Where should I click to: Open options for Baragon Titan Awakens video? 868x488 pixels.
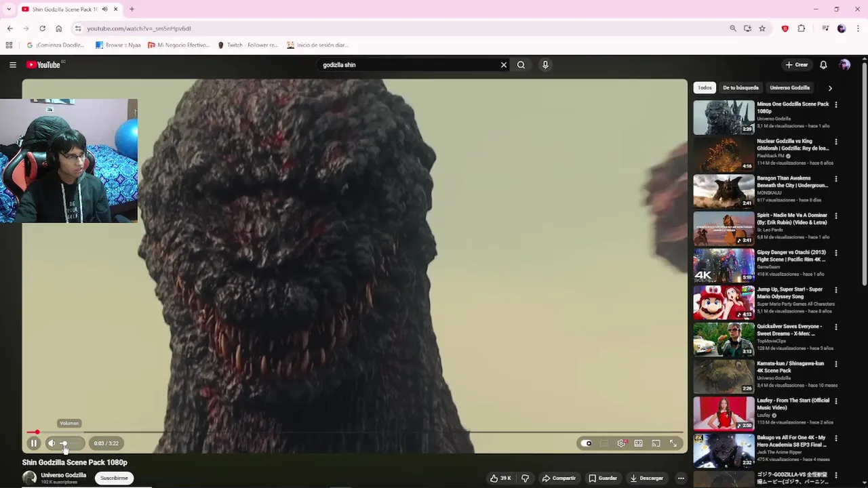pyautogui.click(x=836, y=179)
